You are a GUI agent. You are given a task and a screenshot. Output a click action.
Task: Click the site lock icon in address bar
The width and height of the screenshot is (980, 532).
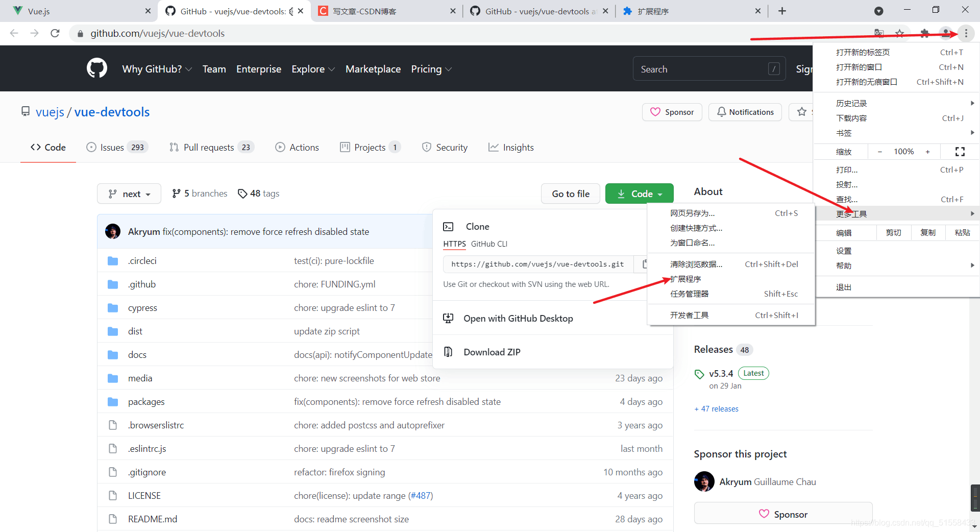(x=80, y=33)
